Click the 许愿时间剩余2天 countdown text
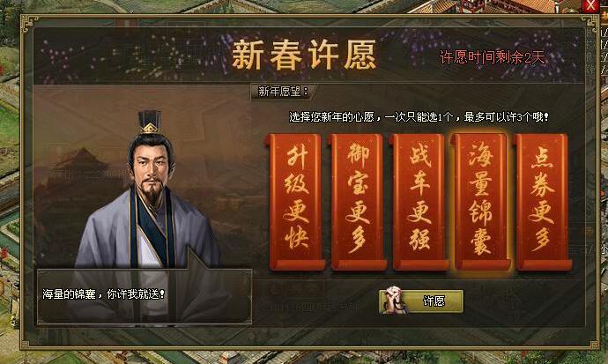Screen dimensions: 608x364 click(x=493, y=58)
